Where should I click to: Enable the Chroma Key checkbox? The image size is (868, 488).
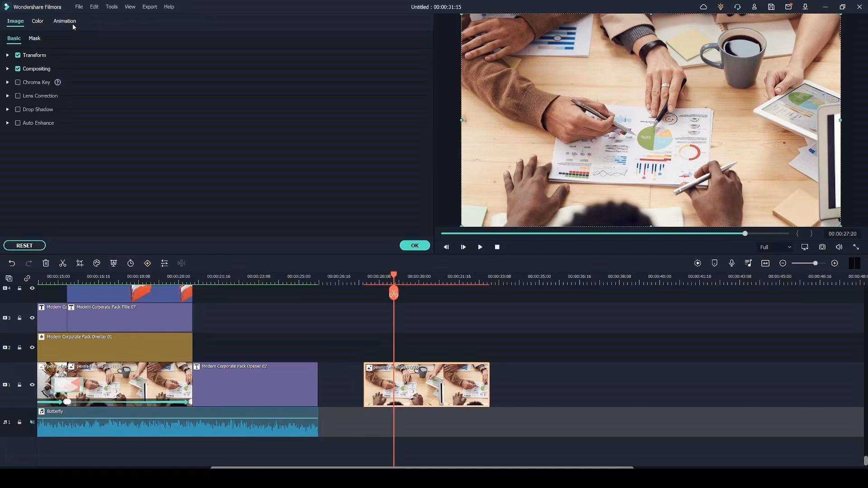[x=18, y=82]
